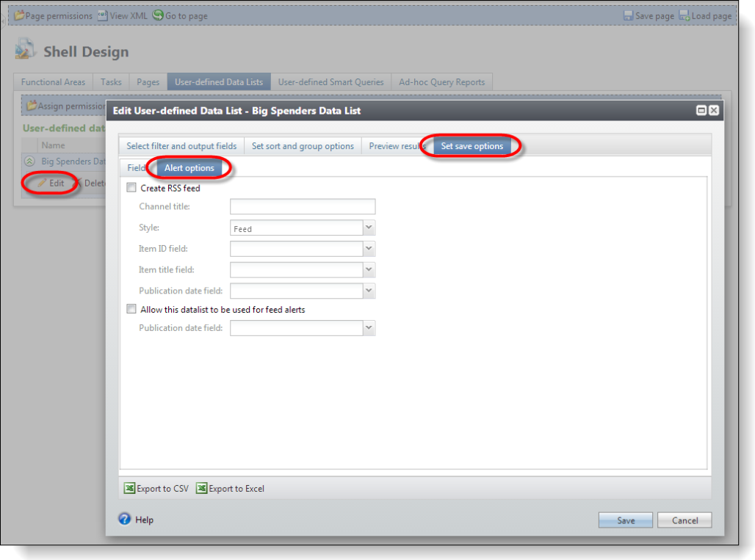
Task: Open Help via the question mark icon
Action: pos(125,519)
